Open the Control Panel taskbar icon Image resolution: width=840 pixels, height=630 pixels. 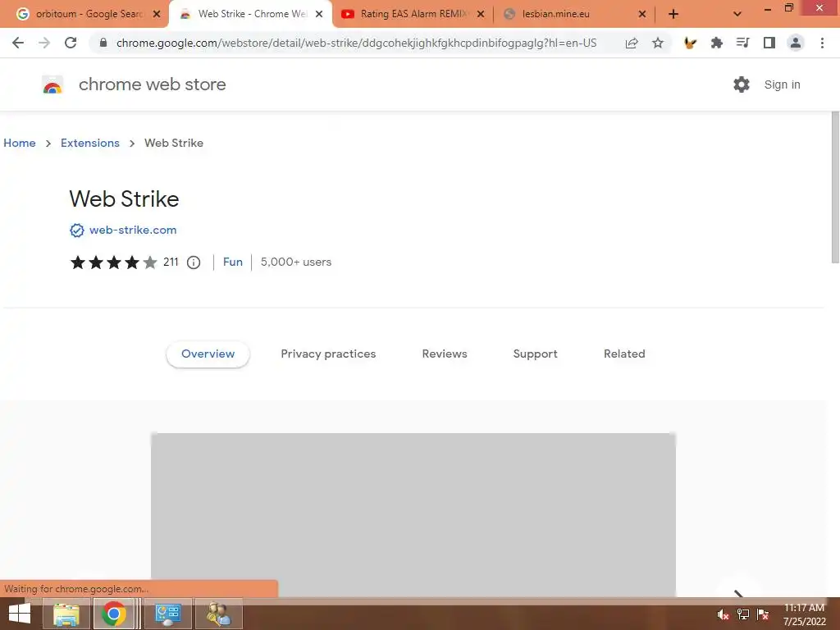[167, 614]
